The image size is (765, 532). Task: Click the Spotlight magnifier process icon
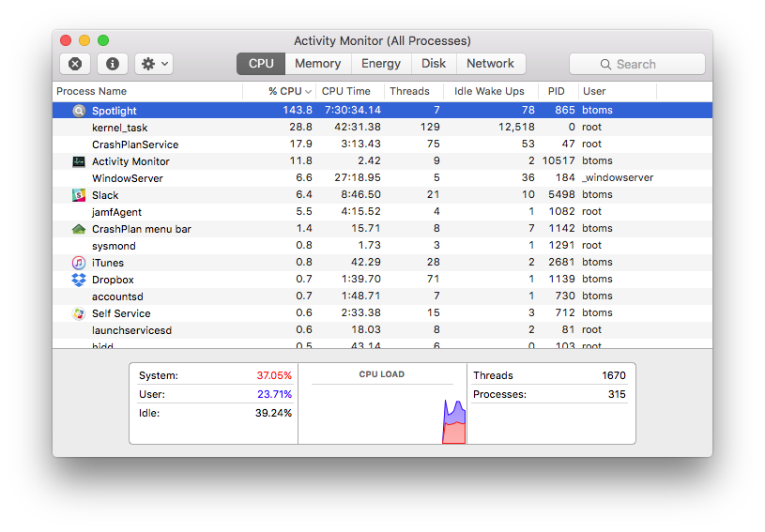click(79, 111)
